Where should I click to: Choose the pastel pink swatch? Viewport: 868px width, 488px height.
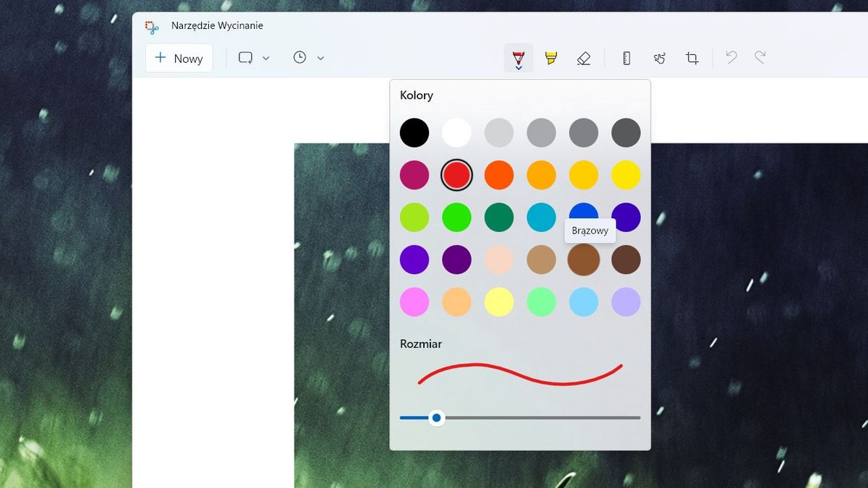click(x=414, y=301)
